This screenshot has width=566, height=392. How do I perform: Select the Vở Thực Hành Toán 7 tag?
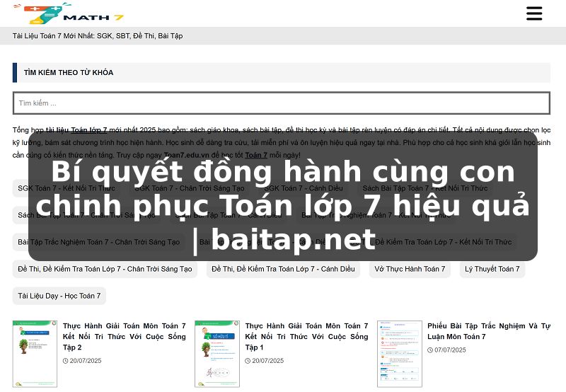tap(410, 269)
